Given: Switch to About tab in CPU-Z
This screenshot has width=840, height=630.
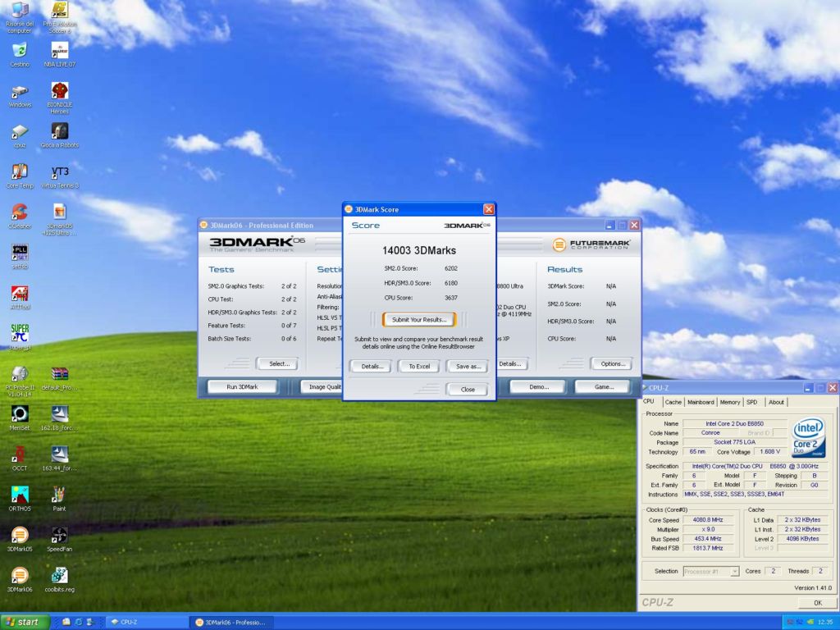Looking at the screenshot, I should 776,402.
